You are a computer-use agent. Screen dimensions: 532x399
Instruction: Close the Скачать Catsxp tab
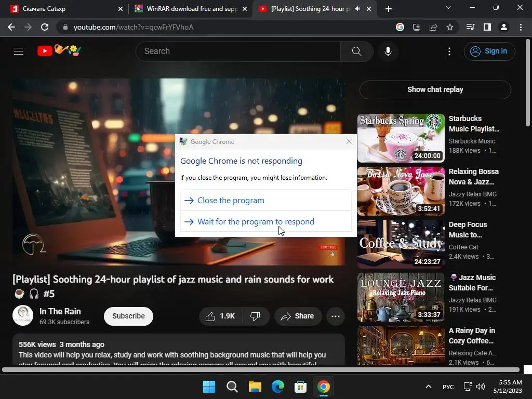click(121, 9)
